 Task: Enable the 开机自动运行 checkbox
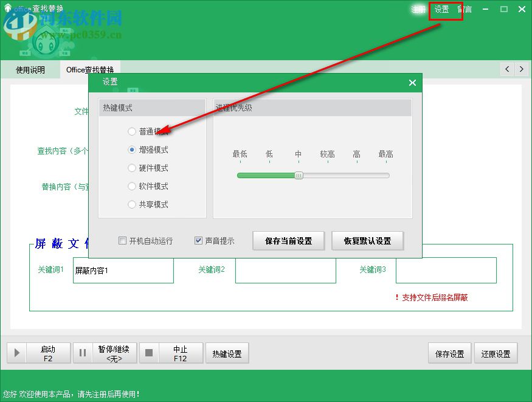(122, 240)
